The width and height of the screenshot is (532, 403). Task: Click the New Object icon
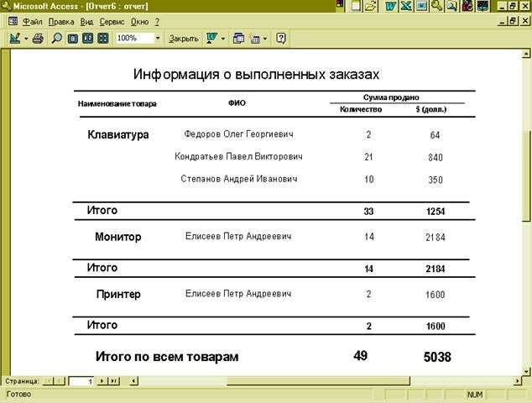[x=255, y=39]
